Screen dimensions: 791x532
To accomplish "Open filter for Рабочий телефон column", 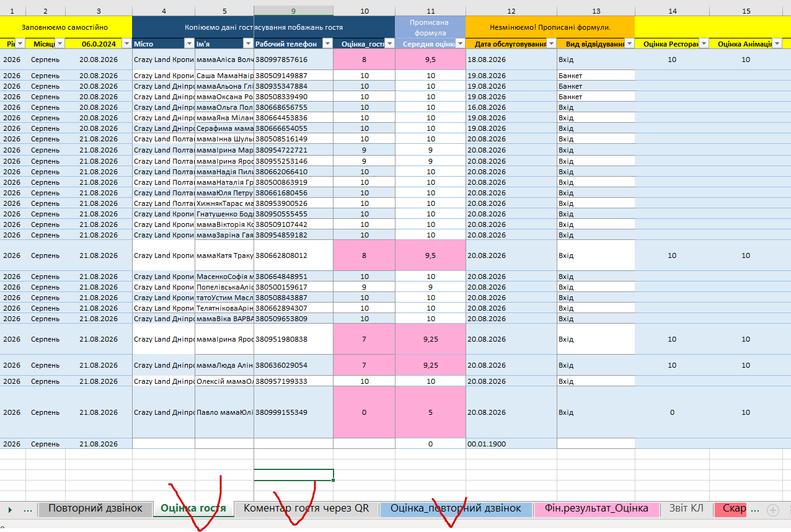I will tap(327, 43).
